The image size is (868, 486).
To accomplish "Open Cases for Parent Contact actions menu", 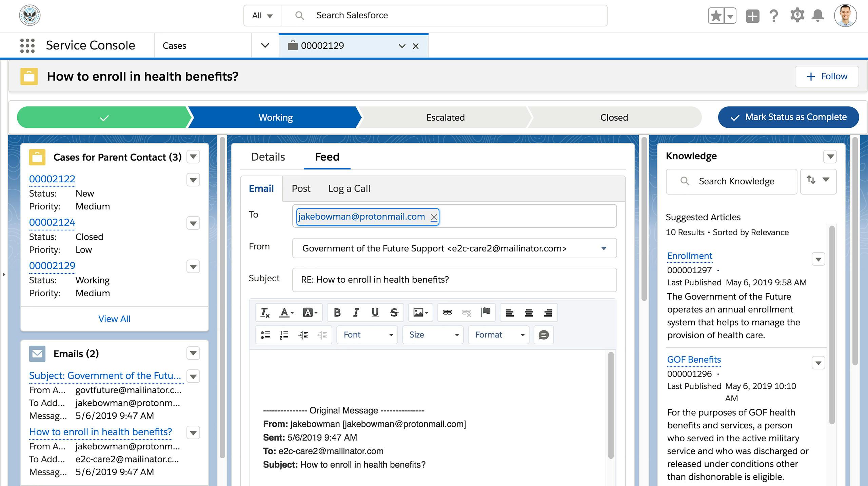I will click(193, 157).
